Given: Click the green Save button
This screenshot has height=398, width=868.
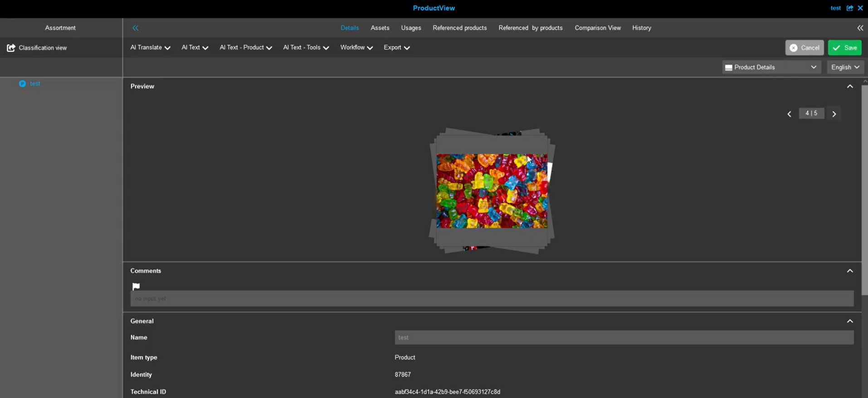Looking at the screenshot, I should point(844,48).
